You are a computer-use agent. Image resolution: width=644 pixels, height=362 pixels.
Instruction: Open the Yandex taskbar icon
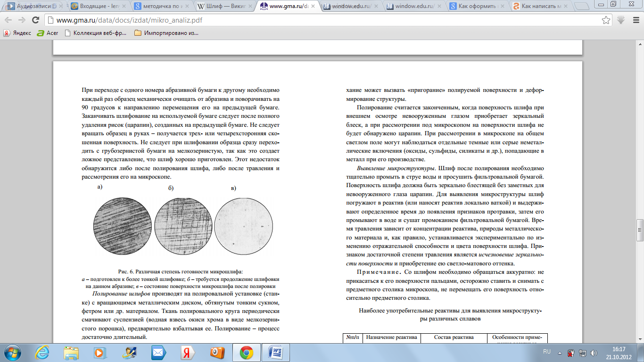187,352
